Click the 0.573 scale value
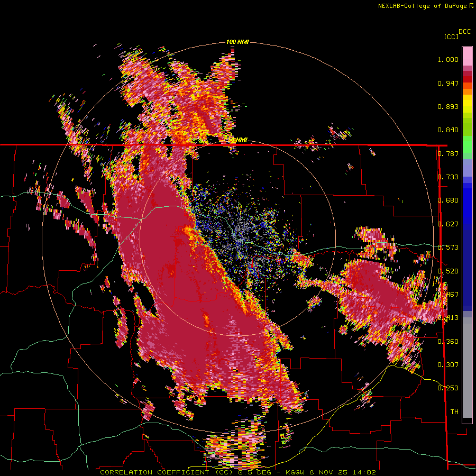Screen dimensions: 476x476 [448, 248]
